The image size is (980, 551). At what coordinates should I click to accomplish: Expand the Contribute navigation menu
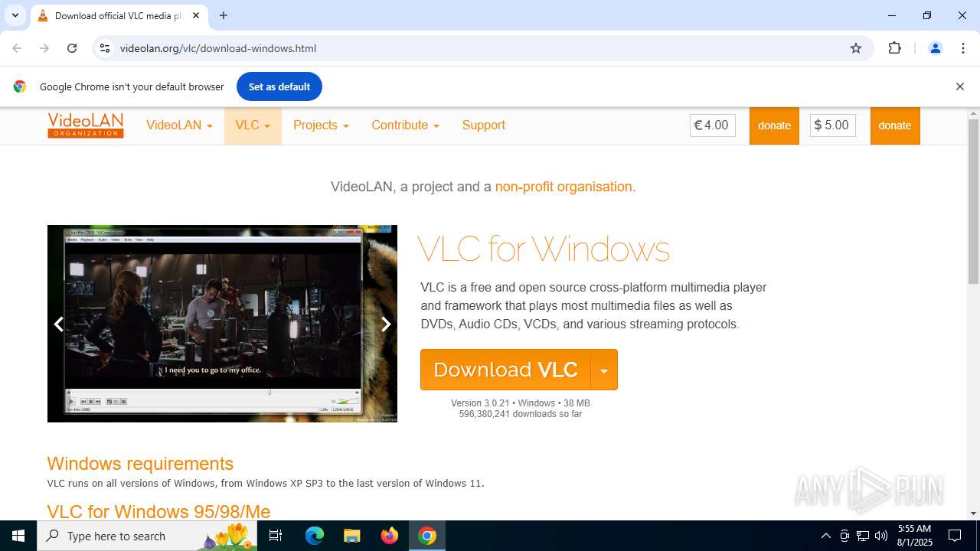[405, 126]
